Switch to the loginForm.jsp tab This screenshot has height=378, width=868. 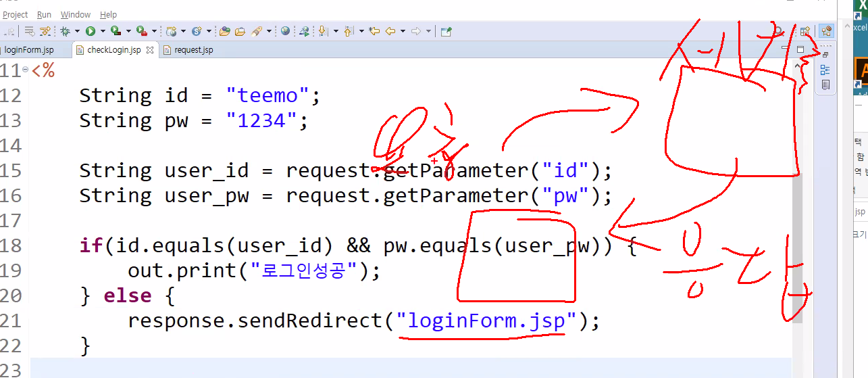(x=28, y=50)
